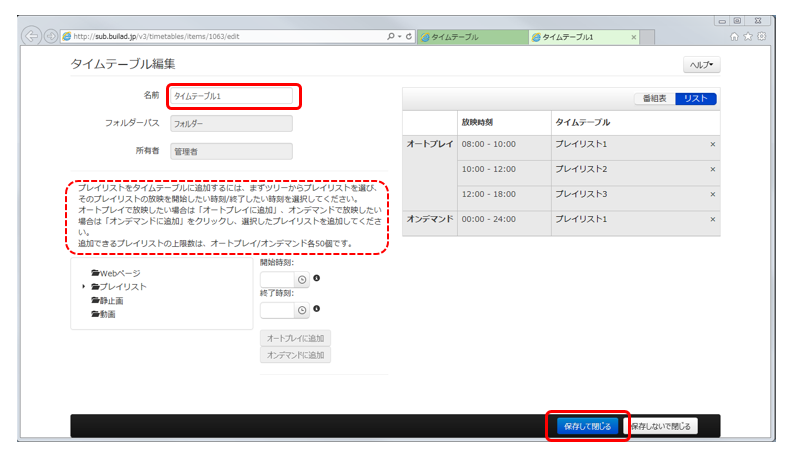The image size is (791, 455).
Task: Close the タイムテーブル1 browser tab
Action: point(634,37)
